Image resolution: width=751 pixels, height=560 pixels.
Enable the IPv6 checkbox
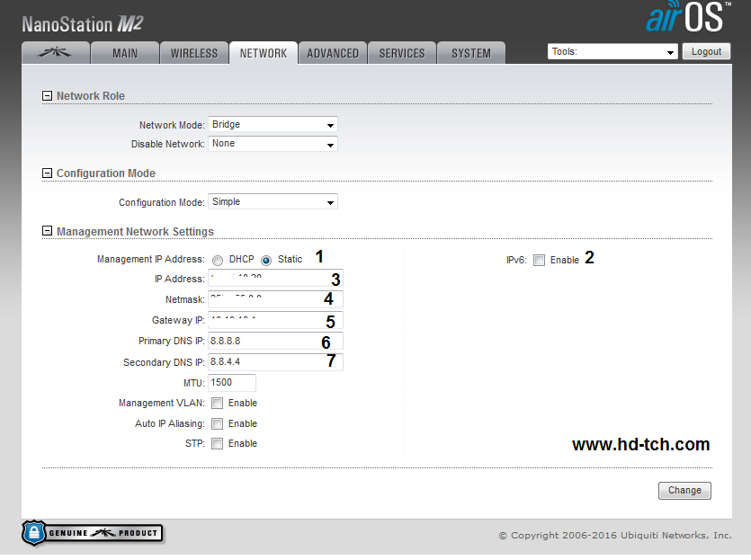(x=539, y=261)
